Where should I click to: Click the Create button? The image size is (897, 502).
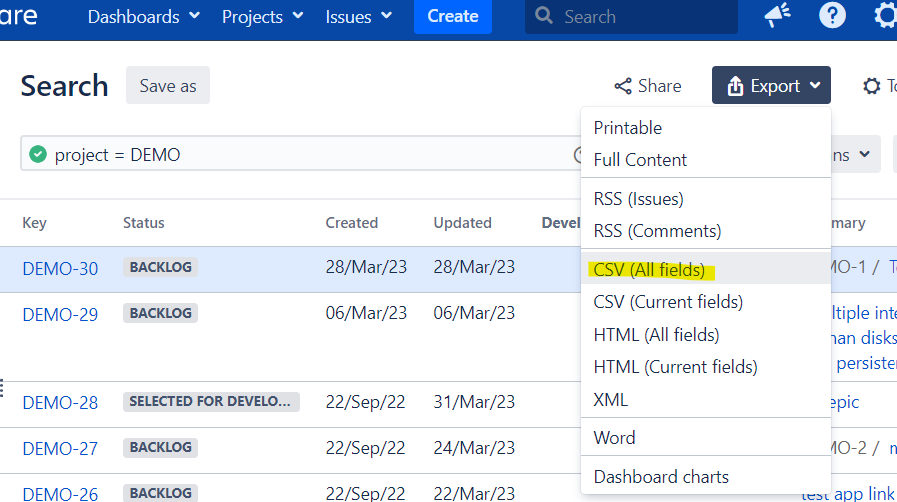[x=453, y=17]
